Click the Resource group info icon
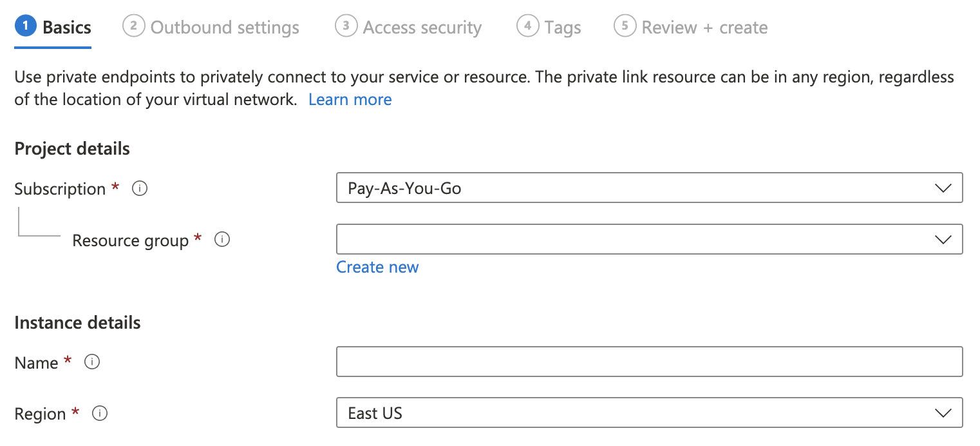The height and width of the screenshot is (446, 980). point(222,239)
